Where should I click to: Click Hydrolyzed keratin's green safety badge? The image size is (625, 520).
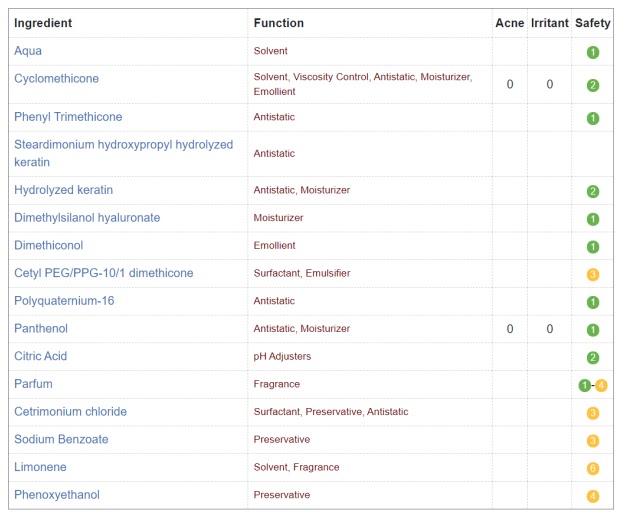[593, 191]
